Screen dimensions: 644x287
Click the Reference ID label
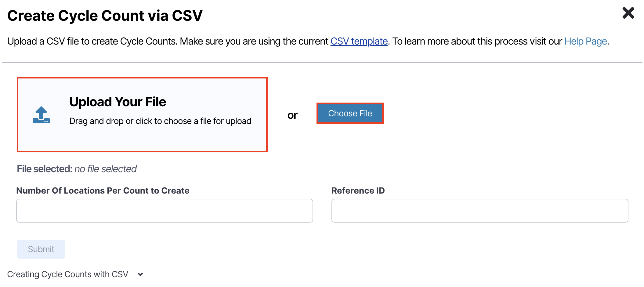[x=358, y=191]
